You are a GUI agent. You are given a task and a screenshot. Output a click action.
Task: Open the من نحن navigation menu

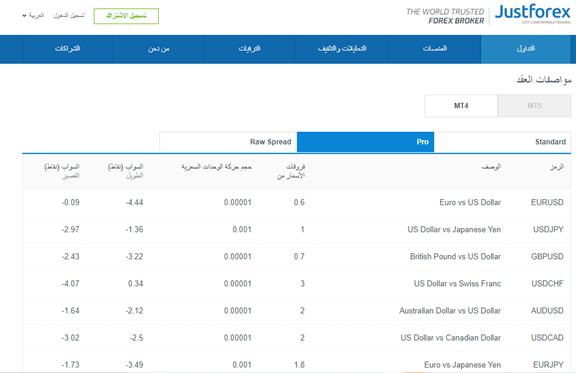[158, 49]
